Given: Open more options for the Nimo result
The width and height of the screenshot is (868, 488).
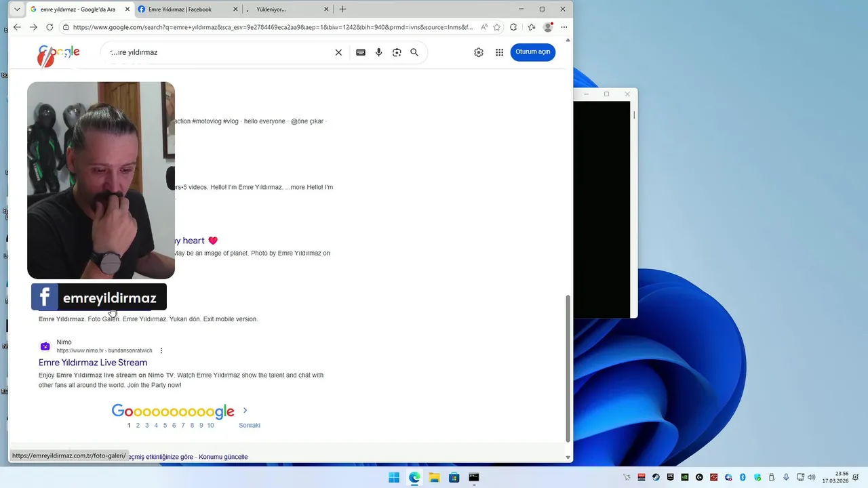Looking at the screenshot, I should (x=161, y=350).
